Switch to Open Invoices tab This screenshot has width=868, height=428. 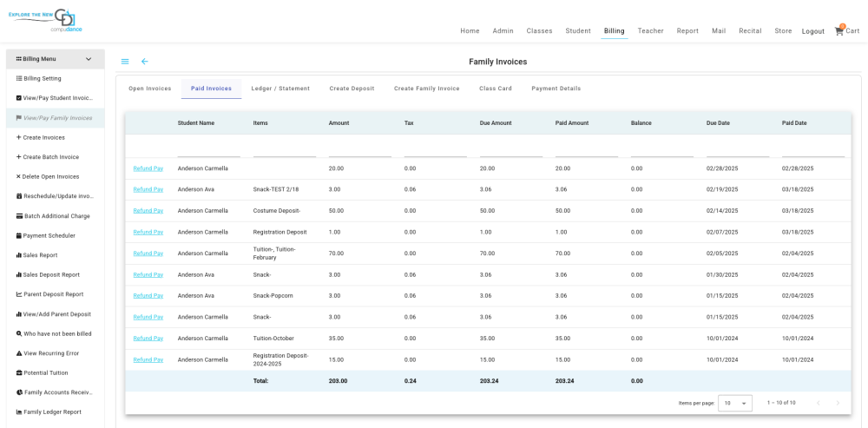pyautogui.click(x=150, y=89)
